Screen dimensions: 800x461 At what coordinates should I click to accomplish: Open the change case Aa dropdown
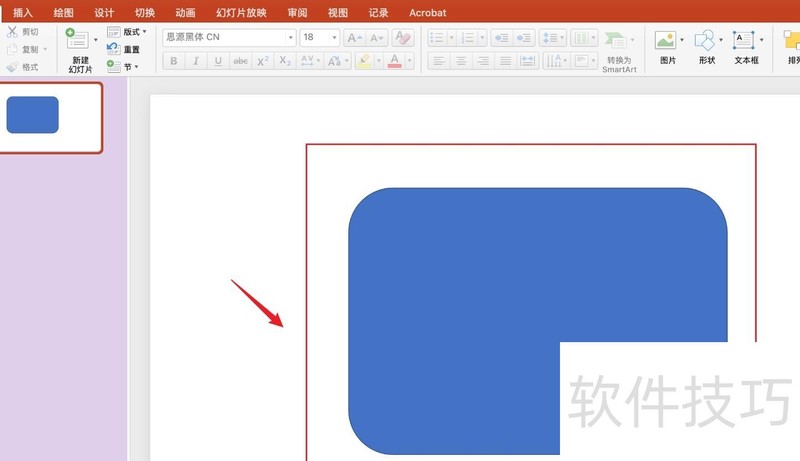pyautogui.click(x=338, y=61)
